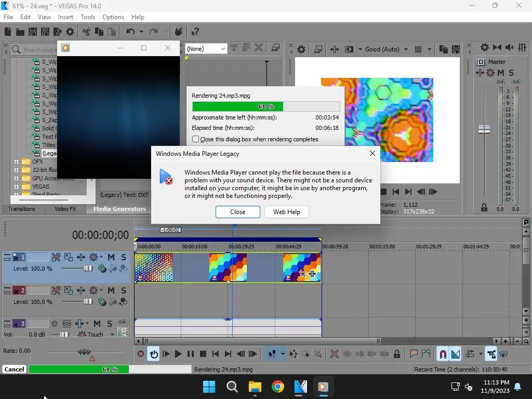Open video preview properties gear icon
532x399 pixels.
pos(301,49)
